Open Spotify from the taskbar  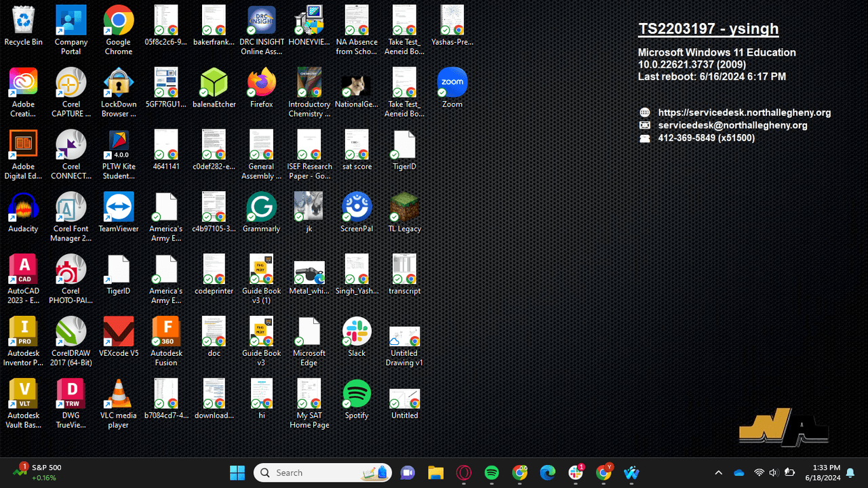(x=492, y=472)
